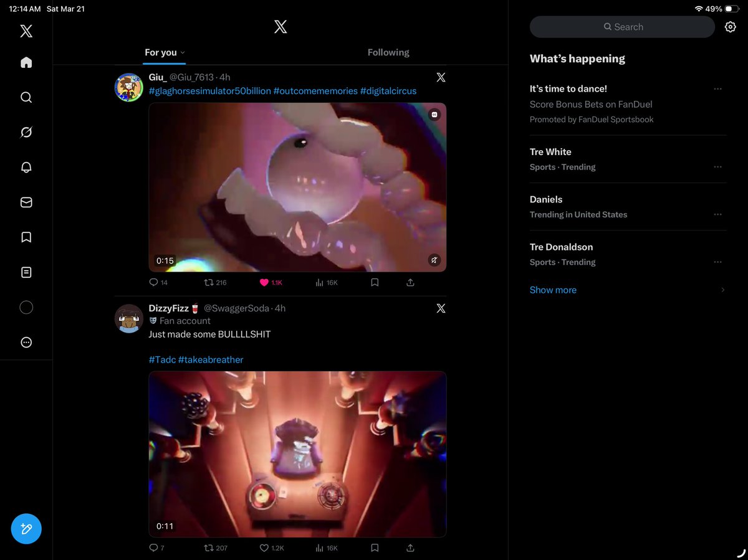The height and width of the screenshot is (560, 748).
Task: Bookmark DizzyFizz post
Action: 375,548
